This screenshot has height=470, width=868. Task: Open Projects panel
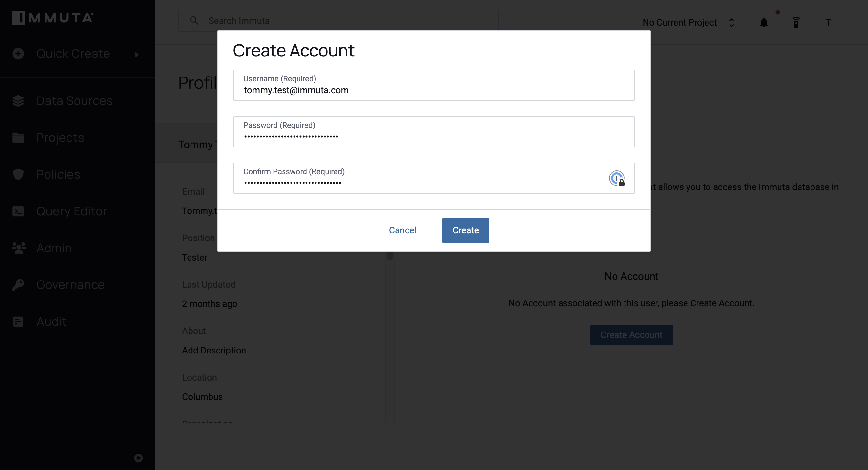click(60, 137)
